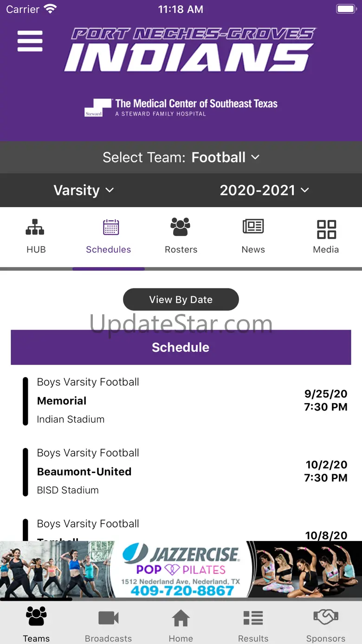Expand the Select Team Football dropdown
Viewport: 362px width, 644px height.
181,157
